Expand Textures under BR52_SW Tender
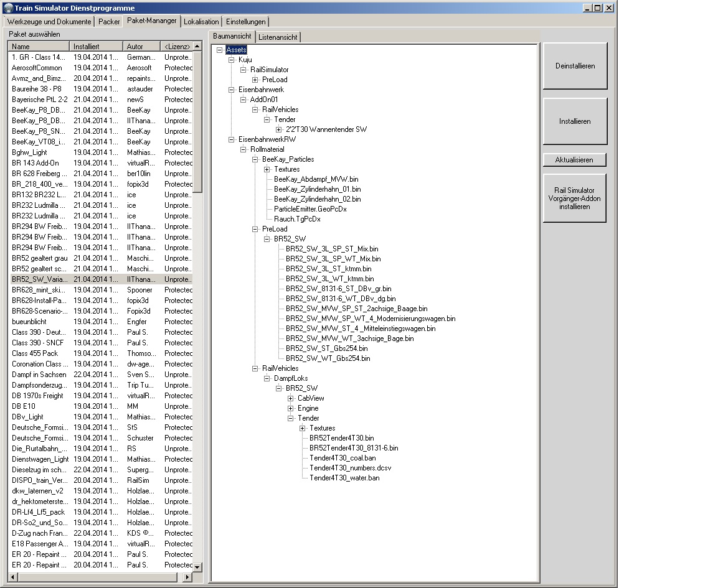This screenshot has height=588, width=718. [303, 428]
